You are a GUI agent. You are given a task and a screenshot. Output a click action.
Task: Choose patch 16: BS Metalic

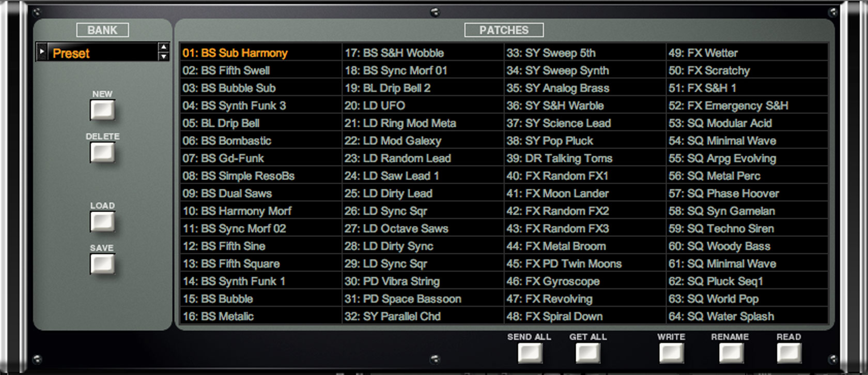pos(261,316)
